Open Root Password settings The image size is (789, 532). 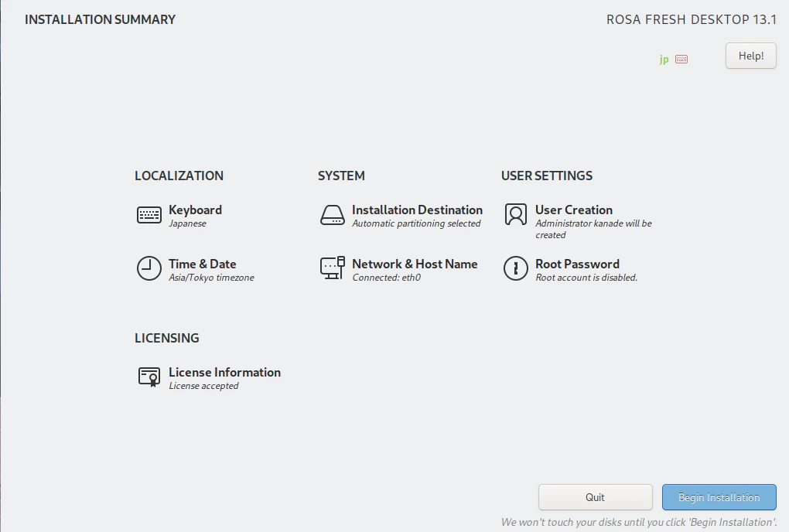coord(577,264)
